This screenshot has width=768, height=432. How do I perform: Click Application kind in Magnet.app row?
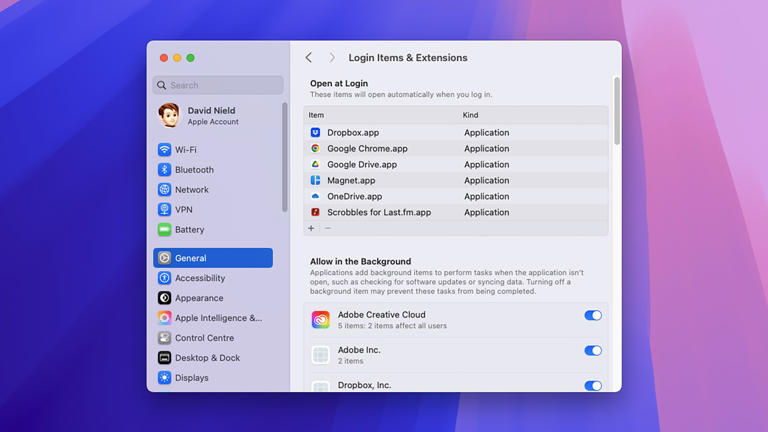(x=486, y=180)
